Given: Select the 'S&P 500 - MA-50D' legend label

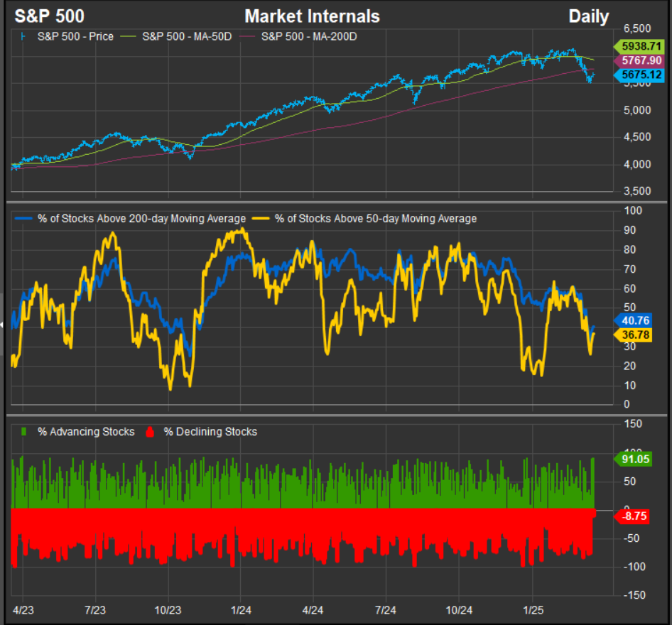Looking at the screenshot, I should [187, 37].
